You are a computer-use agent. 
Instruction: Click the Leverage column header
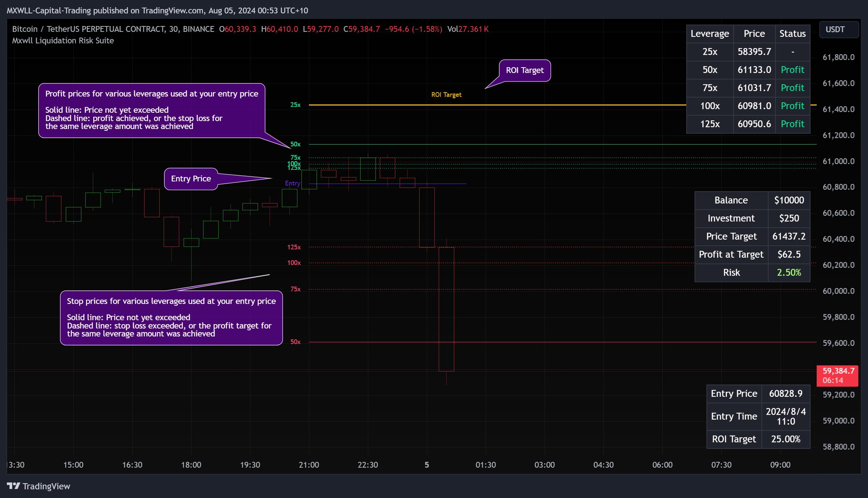click(710, 34)
